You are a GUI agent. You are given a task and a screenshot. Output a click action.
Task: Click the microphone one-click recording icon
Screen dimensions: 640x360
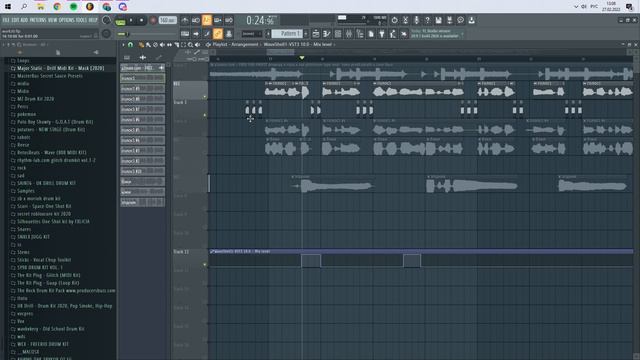416,20
